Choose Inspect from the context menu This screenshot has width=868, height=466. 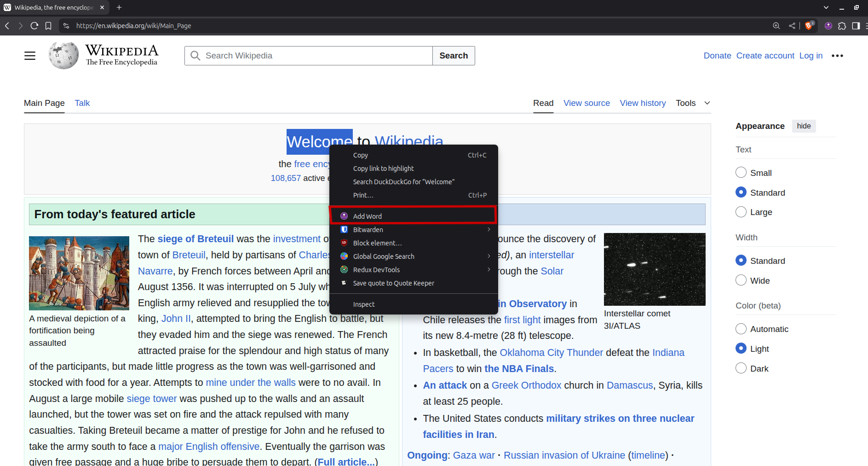(414, 304)
